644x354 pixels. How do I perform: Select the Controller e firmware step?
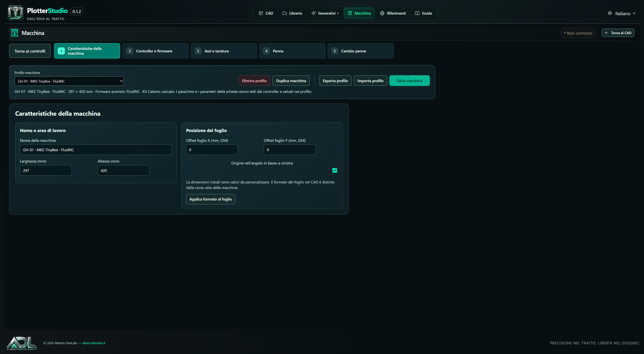[x=155, y=51]
